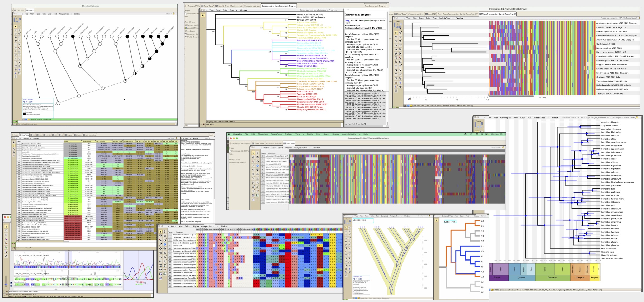Select the arrow tool in consensus tree window
Screen dimensions: 644x302
203,16
